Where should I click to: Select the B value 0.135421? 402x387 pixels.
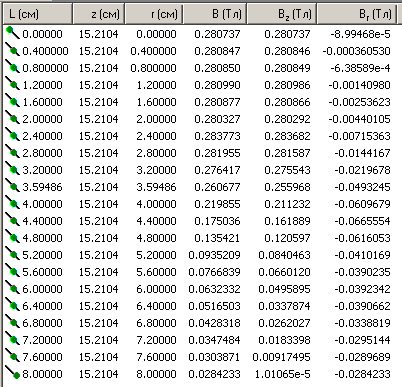coord(217,238)
